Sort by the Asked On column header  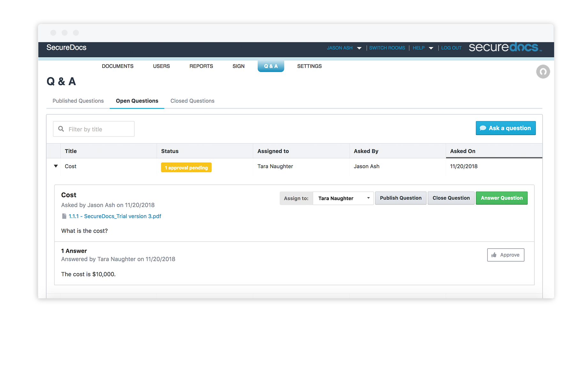pos(463,151)
